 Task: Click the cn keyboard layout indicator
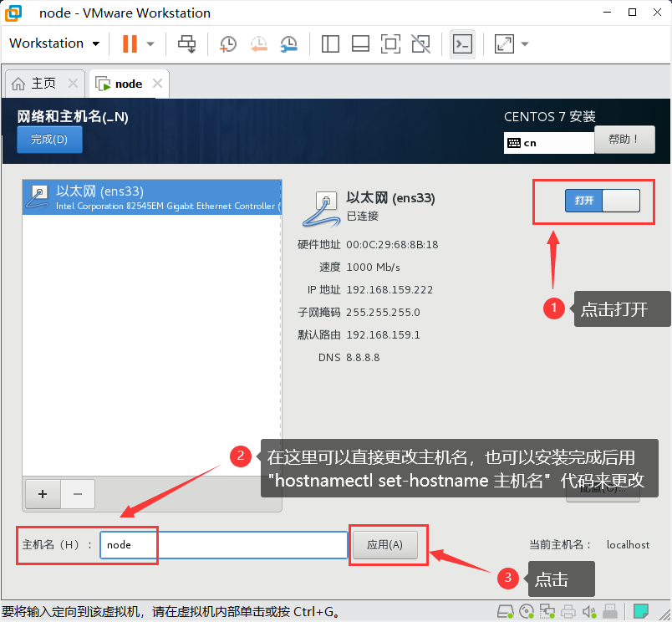click(548, 143)
